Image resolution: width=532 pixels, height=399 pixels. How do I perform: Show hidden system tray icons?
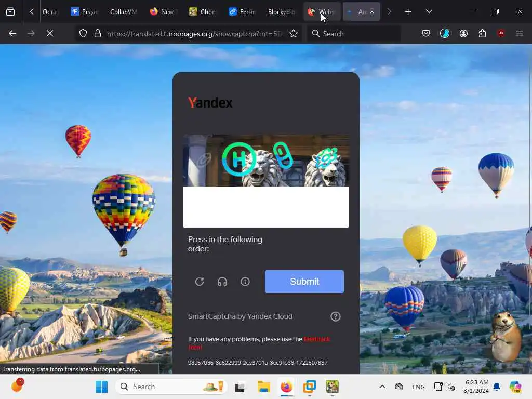[x=382, y=387]
